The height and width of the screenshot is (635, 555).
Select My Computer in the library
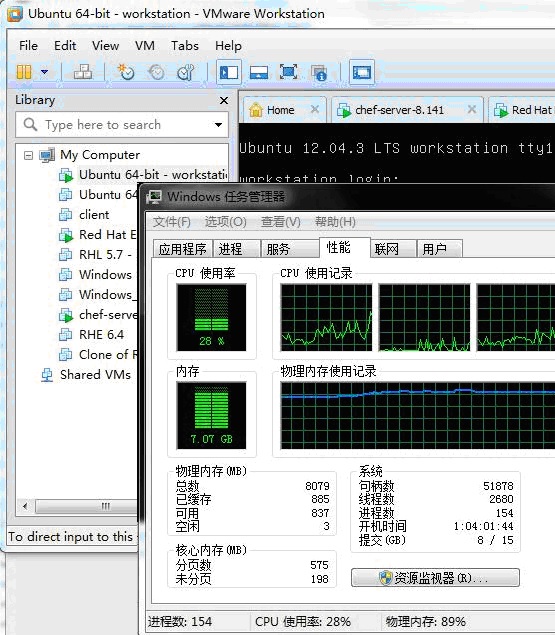click(100, 155)
